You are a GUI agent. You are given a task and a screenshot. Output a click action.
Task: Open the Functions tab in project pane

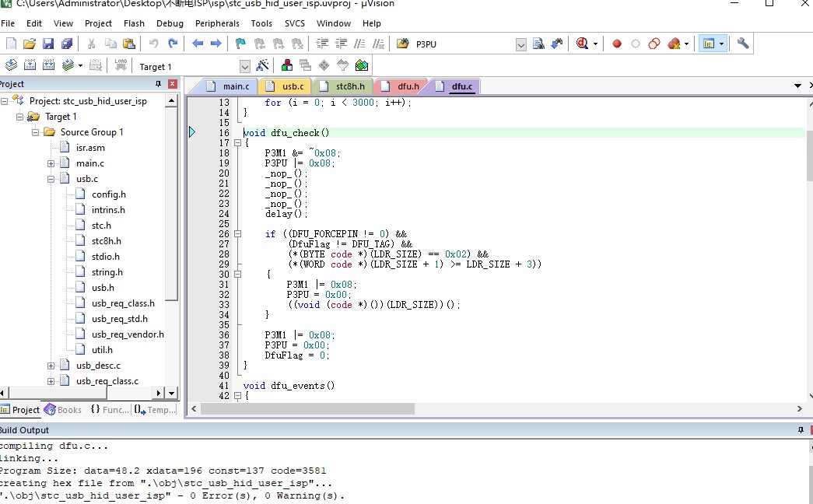click(110, 410)
